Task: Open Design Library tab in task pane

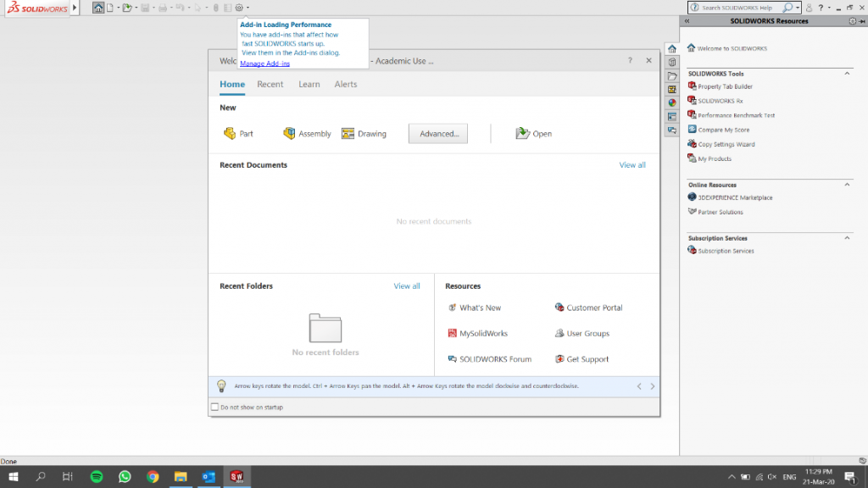Action: pyautogui.click(x=672, y=62)
